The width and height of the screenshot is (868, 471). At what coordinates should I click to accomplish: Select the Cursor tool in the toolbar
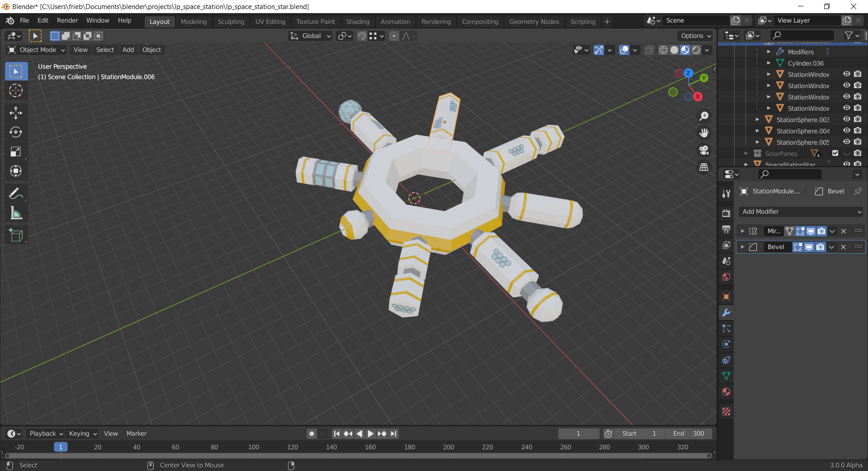pos(16,91)
